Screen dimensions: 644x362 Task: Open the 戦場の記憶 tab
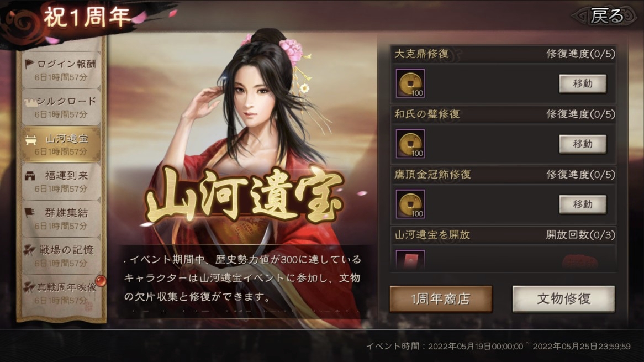click(x=62, y=256)
